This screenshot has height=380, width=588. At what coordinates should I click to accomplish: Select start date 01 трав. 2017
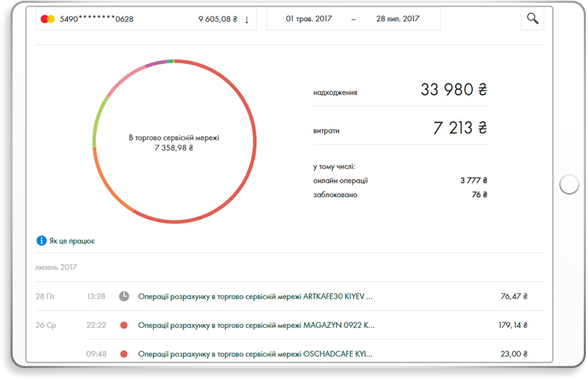click(x=309, y=19)
